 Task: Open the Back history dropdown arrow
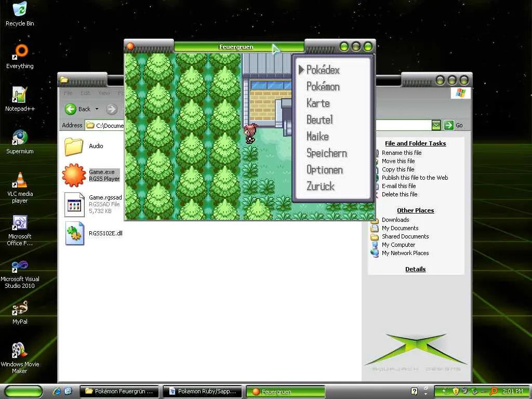[x=97, y=109]
